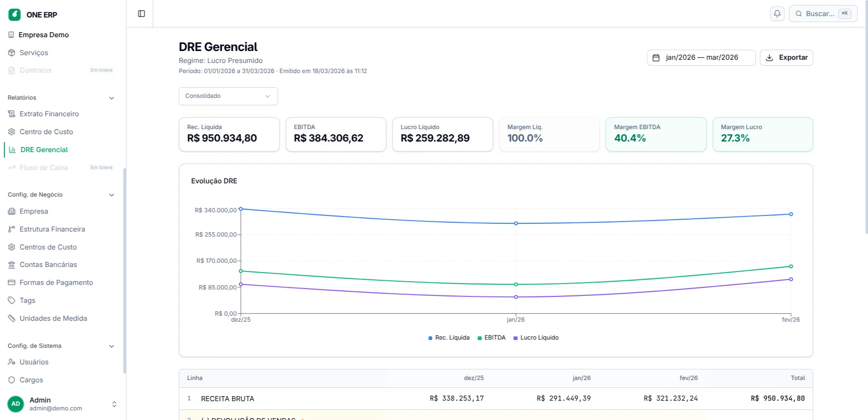The image size is (868, 420).
Task: Click the Tags icon in sidebar
Action: tap(11, 301)
